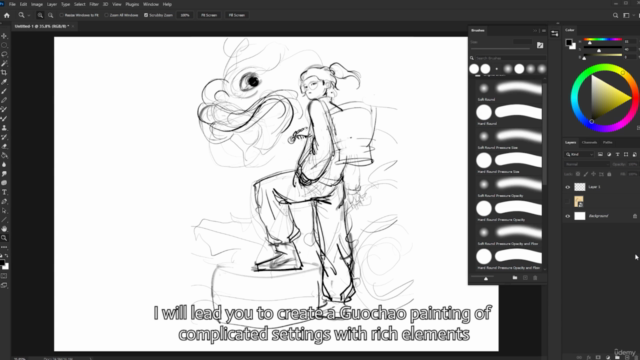Choose Hard Round Pressure Opacity brush
Image resolution: width=640 pixels, height=360 pixels.
pyautogui.click(x=509, y=210)
